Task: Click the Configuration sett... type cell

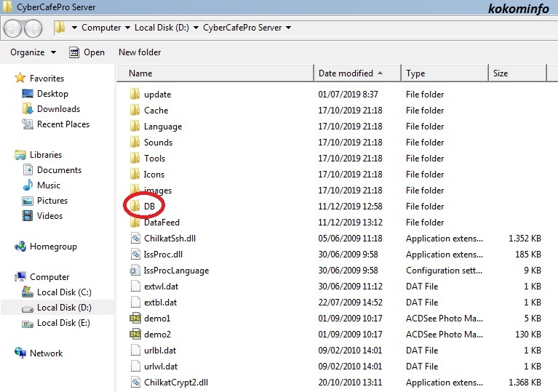Action: 444,271
